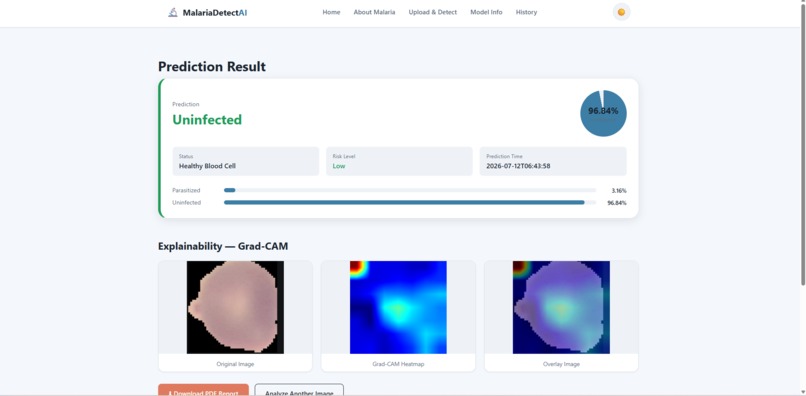Viewport: 806px width, 396px height.
Task: Go to Upload & Detect
Action: pos(432,12)
